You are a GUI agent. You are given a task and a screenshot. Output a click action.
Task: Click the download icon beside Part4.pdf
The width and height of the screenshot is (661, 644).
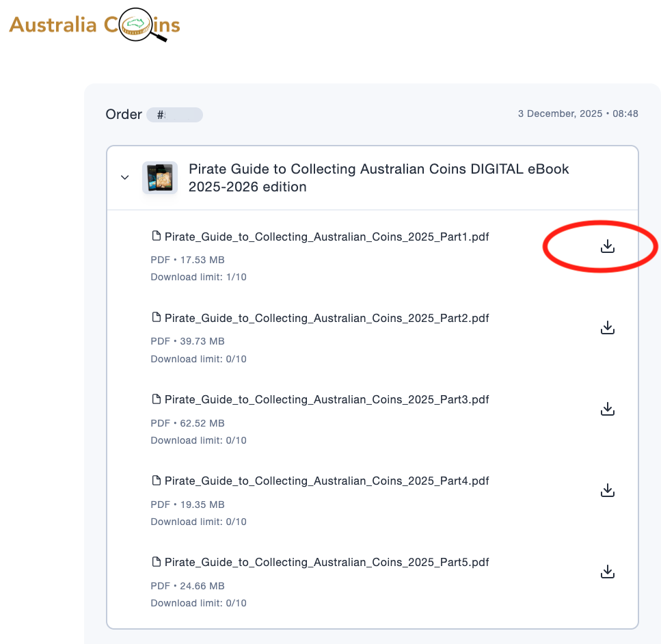pos(607,490)
